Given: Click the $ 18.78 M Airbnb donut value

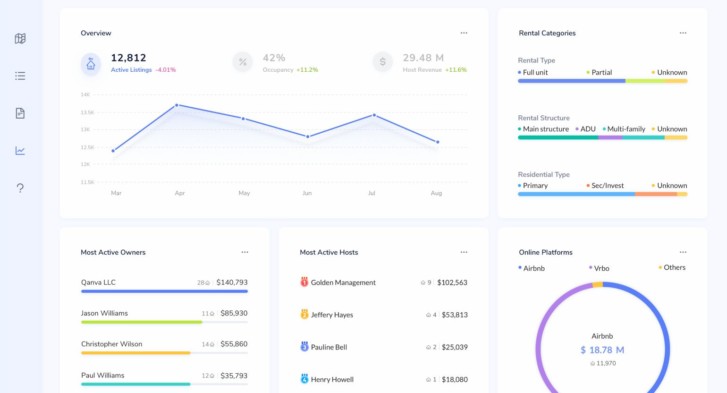Looking at the screenshot, I should (602, 350).
